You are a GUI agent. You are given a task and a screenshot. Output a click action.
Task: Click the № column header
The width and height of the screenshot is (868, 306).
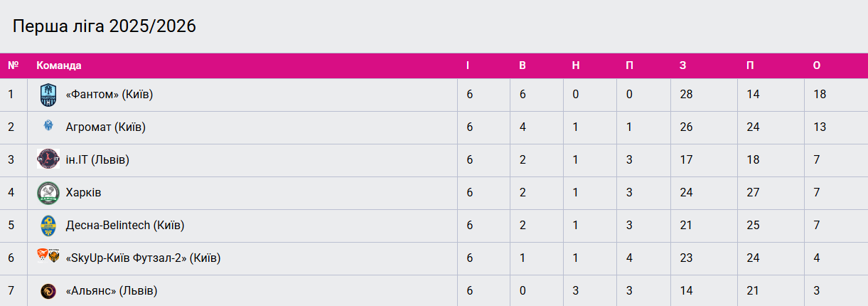[x=13, y=65]
